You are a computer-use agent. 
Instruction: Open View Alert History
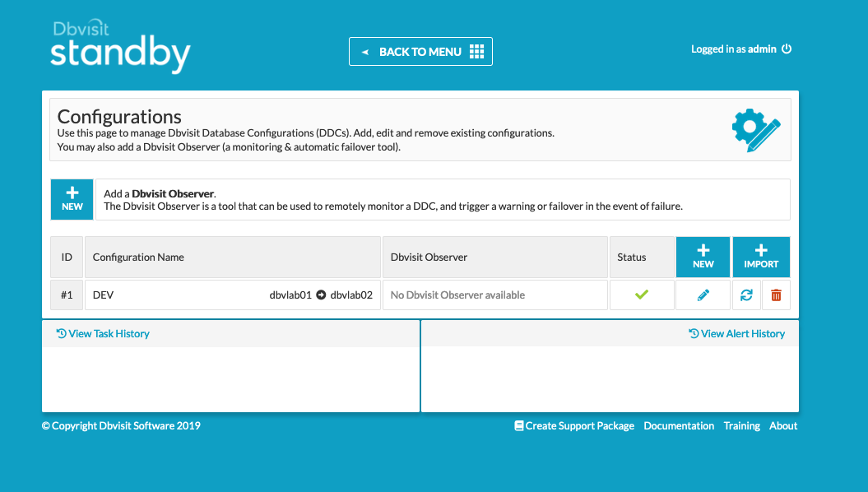pos(737,334)
